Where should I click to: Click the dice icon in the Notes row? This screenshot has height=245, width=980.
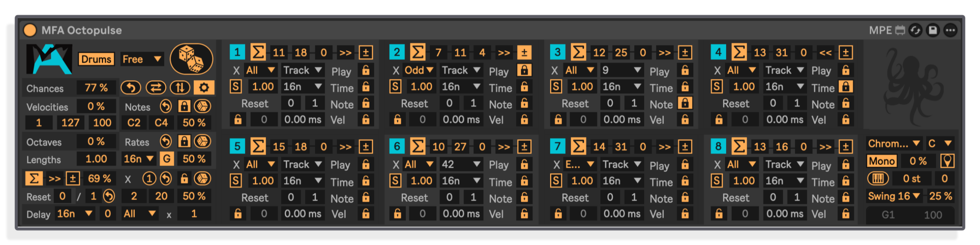point(203,106)
